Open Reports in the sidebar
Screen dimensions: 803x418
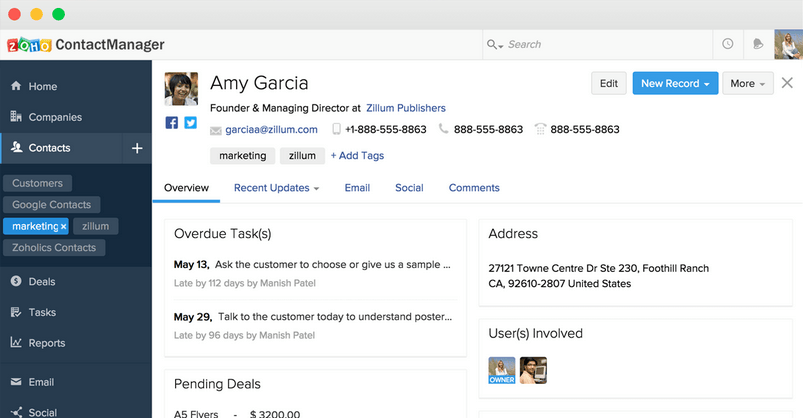click(46, 343)
